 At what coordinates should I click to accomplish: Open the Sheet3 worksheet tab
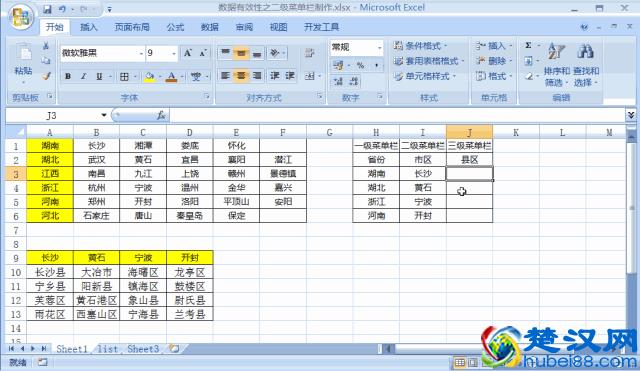click(143, 349)
